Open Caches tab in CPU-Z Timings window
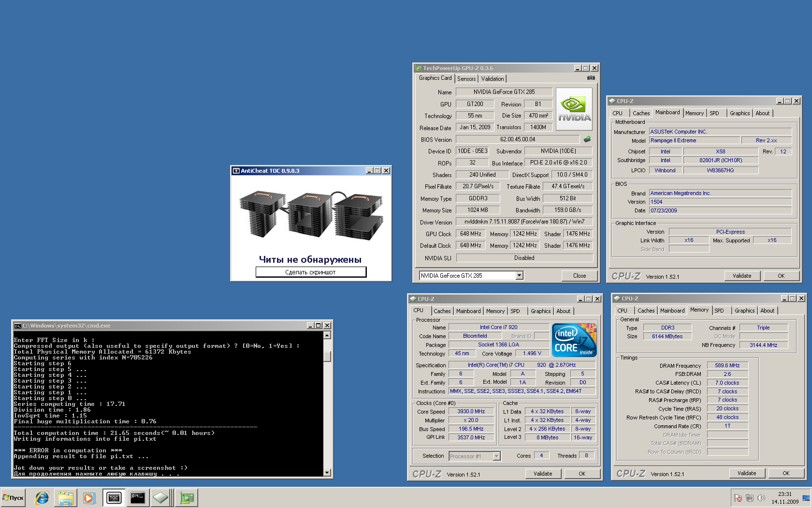This screenshot has width=812, height=508. (x=646, y=311)
